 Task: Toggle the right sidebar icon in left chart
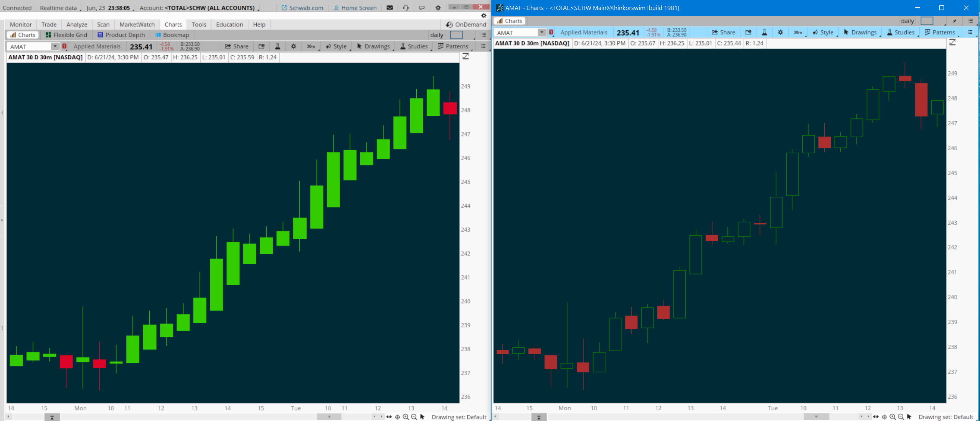[x=465, y=57]
